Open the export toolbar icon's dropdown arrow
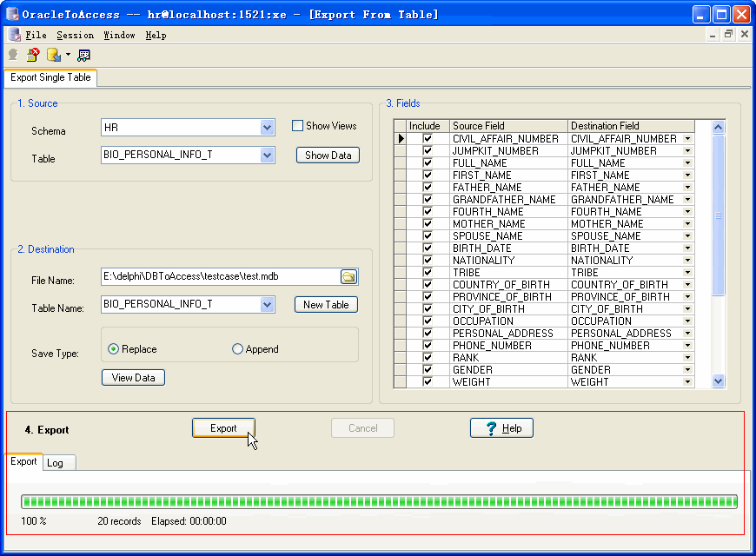 click(x=68, y=55)
